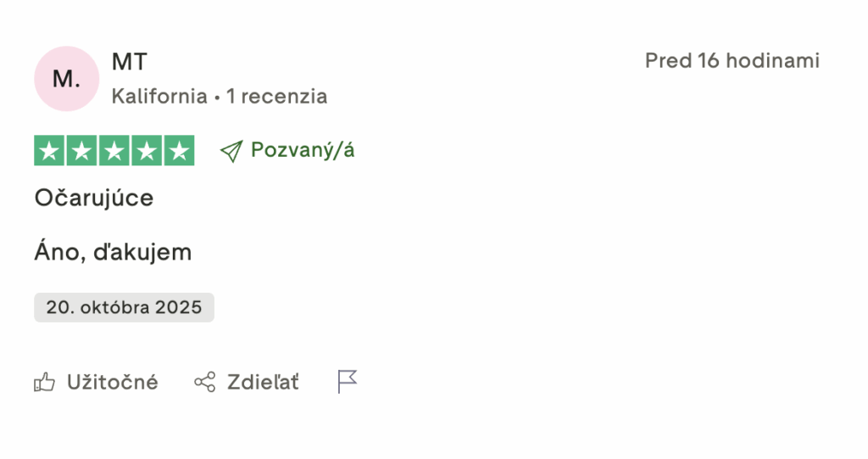Click the "Pred 16 hodinami" timestamp

[732, 61]
